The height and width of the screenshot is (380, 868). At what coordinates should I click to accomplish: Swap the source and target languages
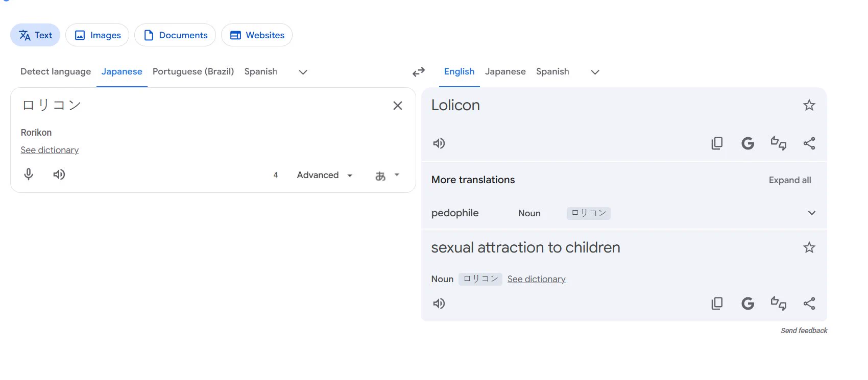pos(419,72)
